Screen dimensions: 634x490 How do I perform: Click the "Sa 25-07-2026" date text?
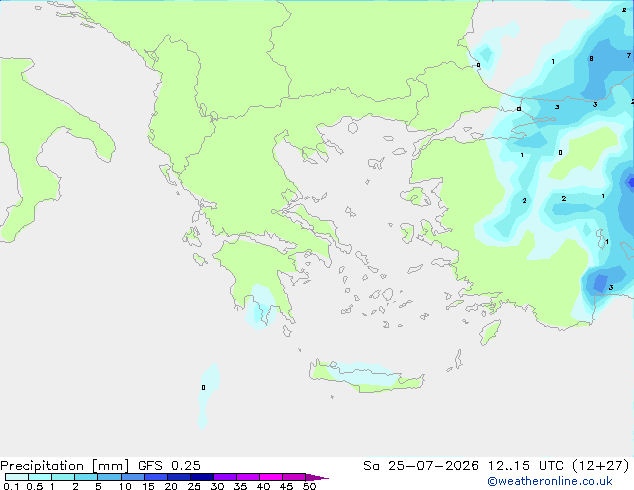pos(421,466)
